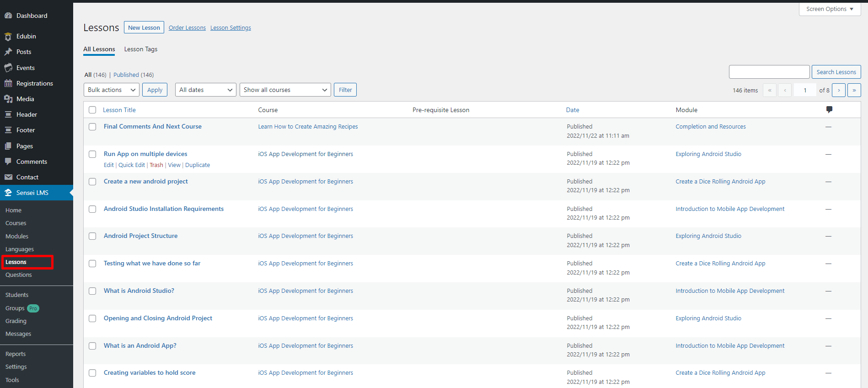The height and width of the screenshot is (388, 868).
Task: Click the Posts pushpin icon
Action: [x=8, y=52]
